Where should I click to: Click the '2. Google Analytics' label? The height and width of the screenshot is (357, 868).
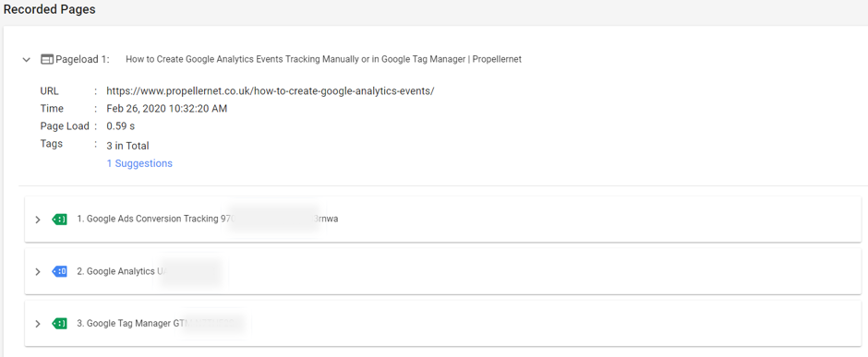pyautogui.click(x=115, y=271)
